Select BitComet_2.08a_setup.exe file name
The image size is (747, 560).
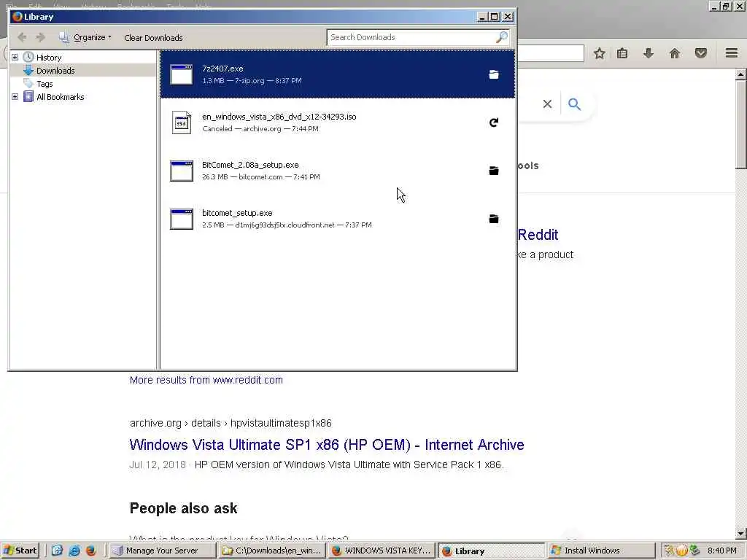251,165
